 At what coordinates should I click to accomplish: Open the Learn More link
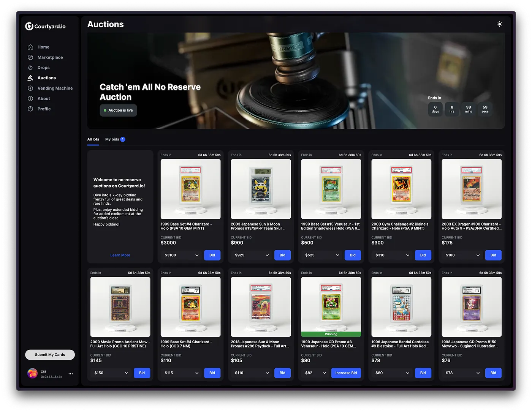[x=120, y=255]
